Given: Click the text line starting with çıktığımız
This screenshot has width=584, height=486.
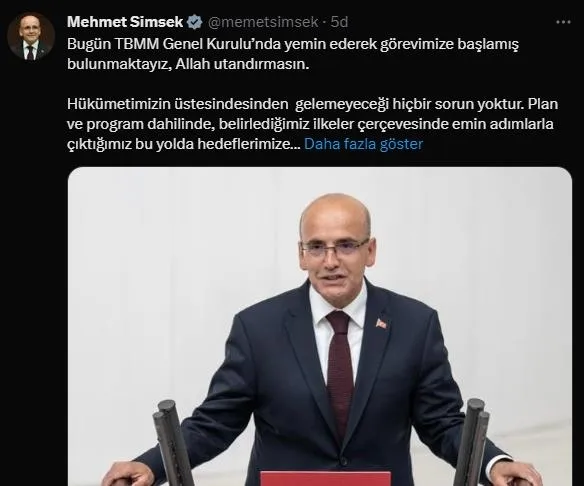Looking at the screenshot, I should (x=245, y=144).
